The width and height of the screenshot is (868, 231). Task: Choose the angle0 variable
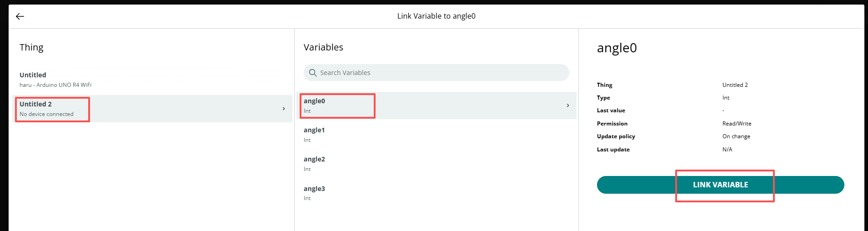437,105
